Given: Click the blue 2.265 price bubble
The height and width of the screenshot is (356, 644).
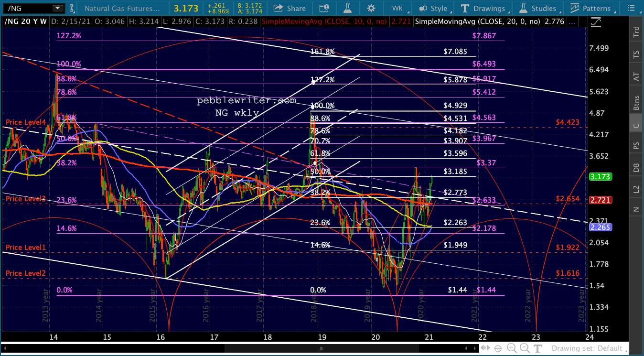Looking at the screenshot, I should (601, 227).
